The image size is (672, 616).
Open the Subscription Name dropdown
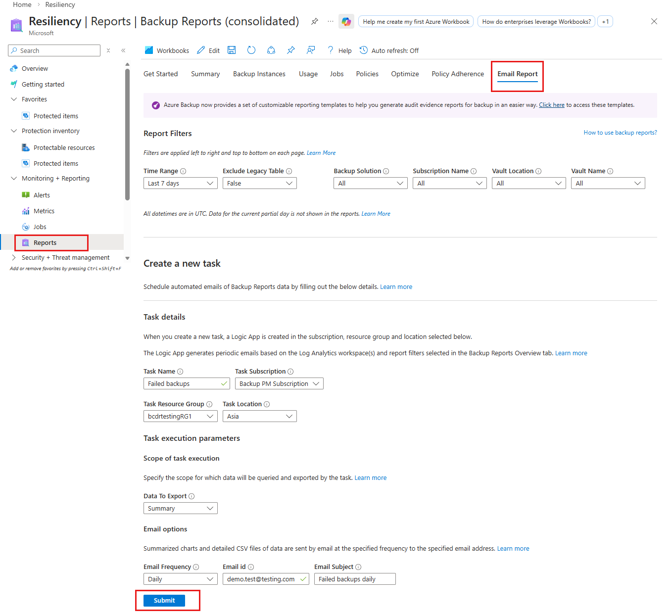pos(450,183)
